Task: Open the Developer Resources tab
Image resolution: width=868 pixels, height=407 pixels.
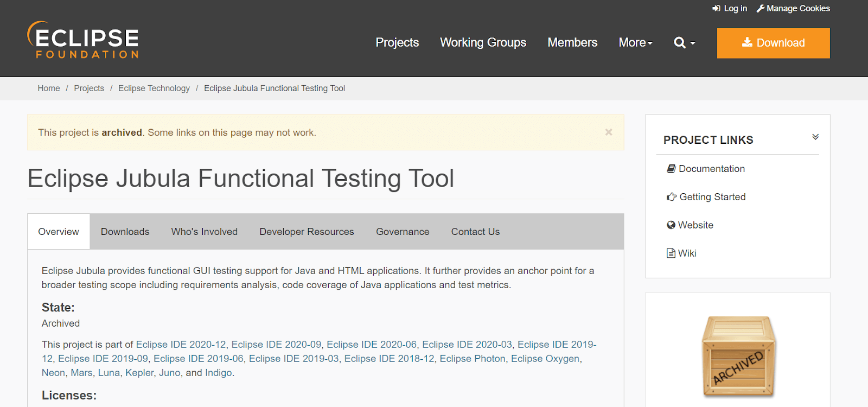Action: pyautogui.click(x=307, y=232)
